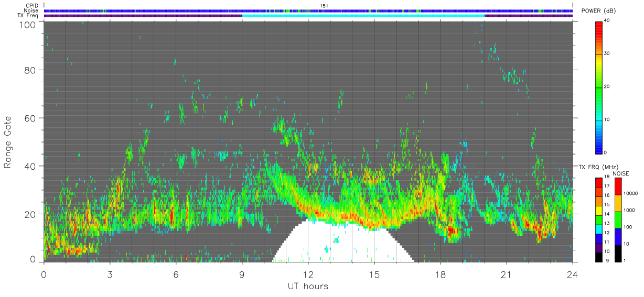
Task: Click the 20 tick on the Range Gate axis
Action: coord(29,214)
